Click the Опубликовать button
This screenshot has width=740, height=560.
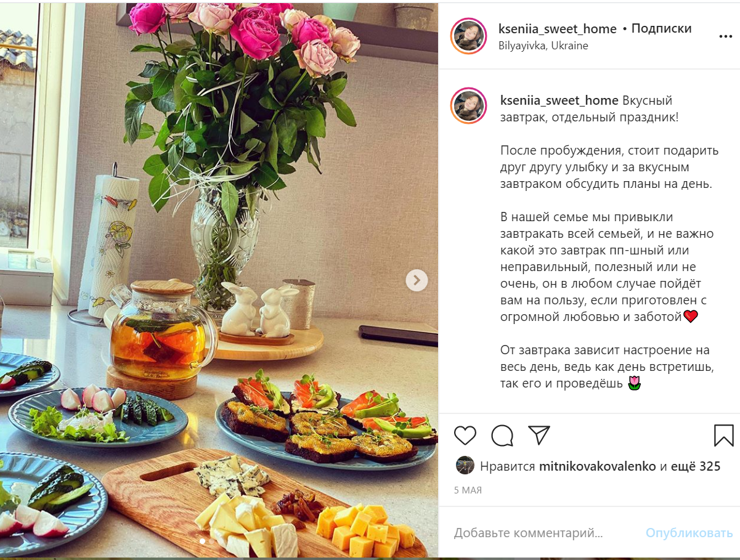689,533
